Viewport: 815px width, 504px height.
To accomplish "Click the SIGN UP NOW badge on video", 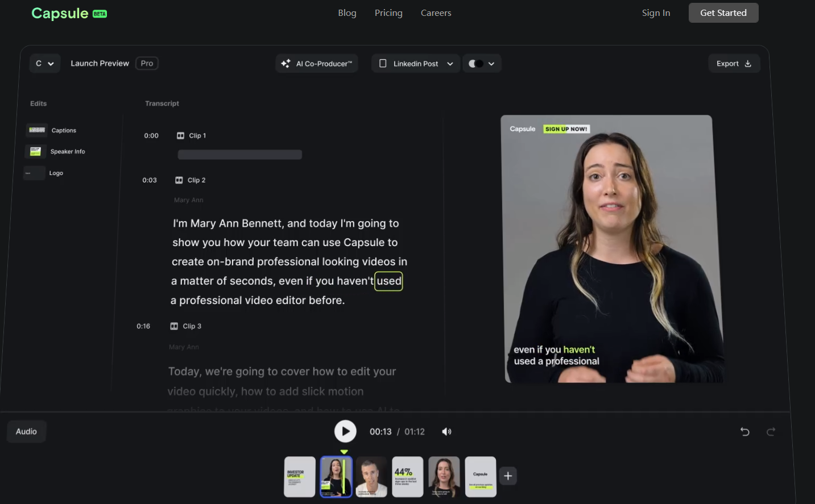I will (566, 129).
